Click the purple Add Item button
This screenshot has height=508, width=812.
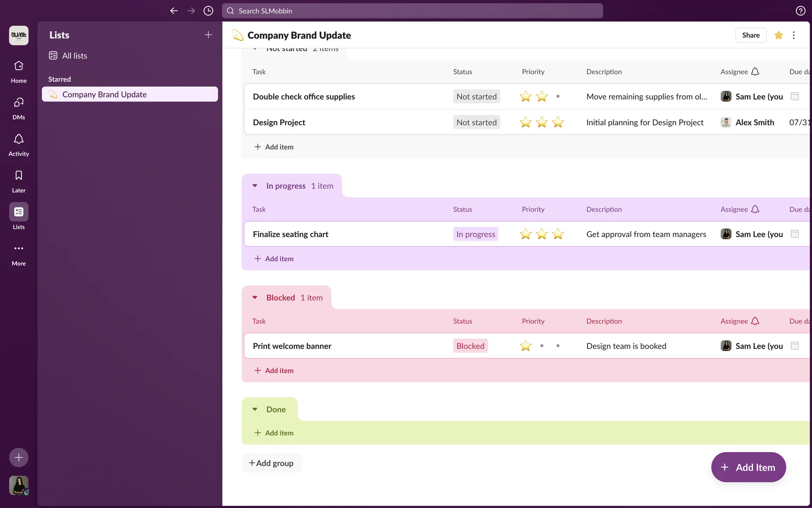tap(748, 467)
